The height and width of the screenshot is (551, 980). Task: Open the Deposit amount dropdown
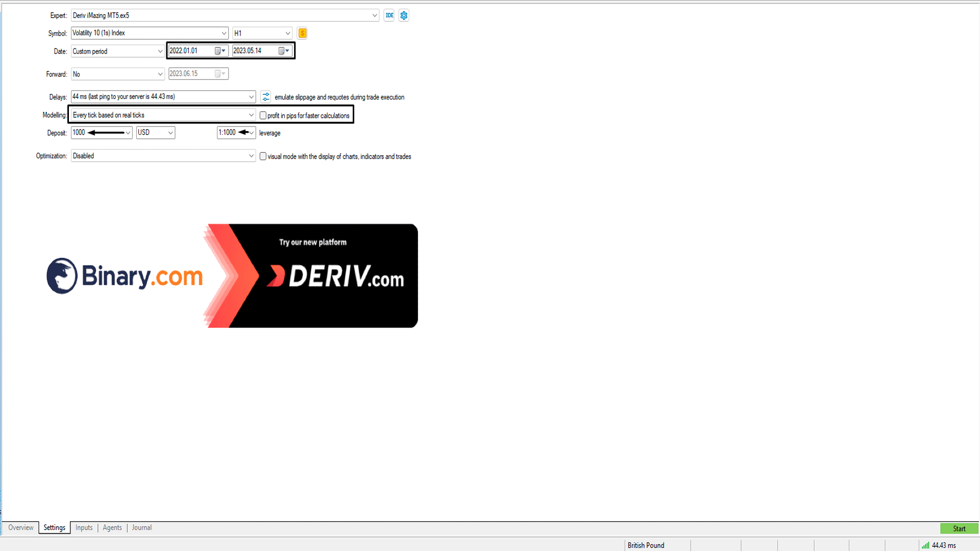coord(128,133)
